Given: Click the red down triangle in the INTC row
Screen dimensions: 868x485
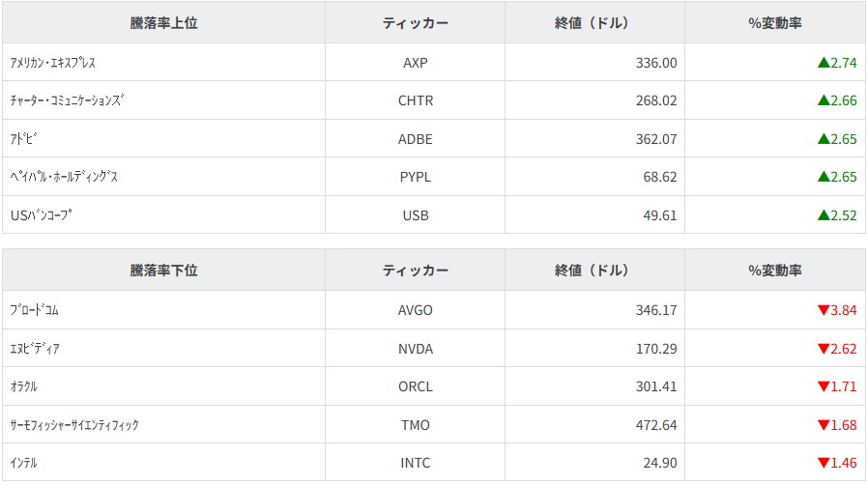Looking at the screenshot, I should [823, 463].
